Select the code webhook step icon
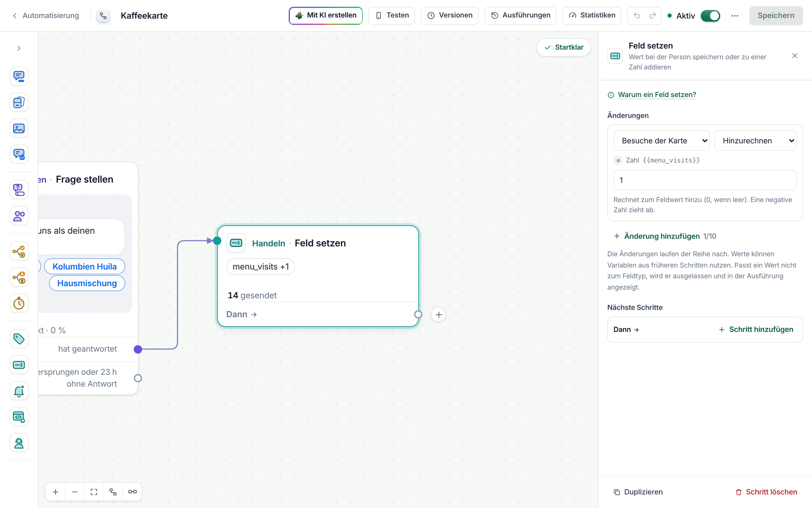 click(x=19, y=417)
